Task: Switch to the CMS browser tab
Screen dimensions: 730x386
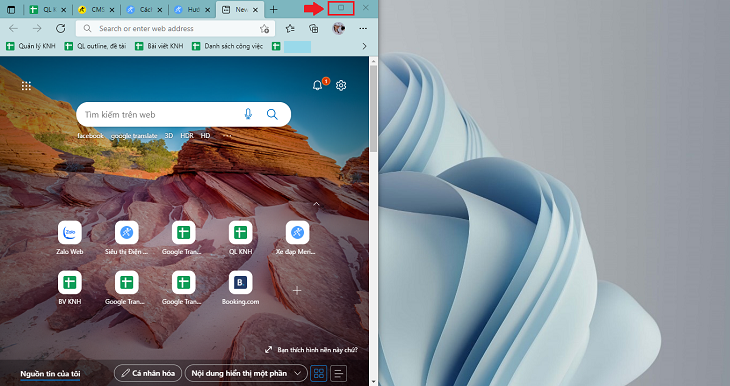Action: 96,9
